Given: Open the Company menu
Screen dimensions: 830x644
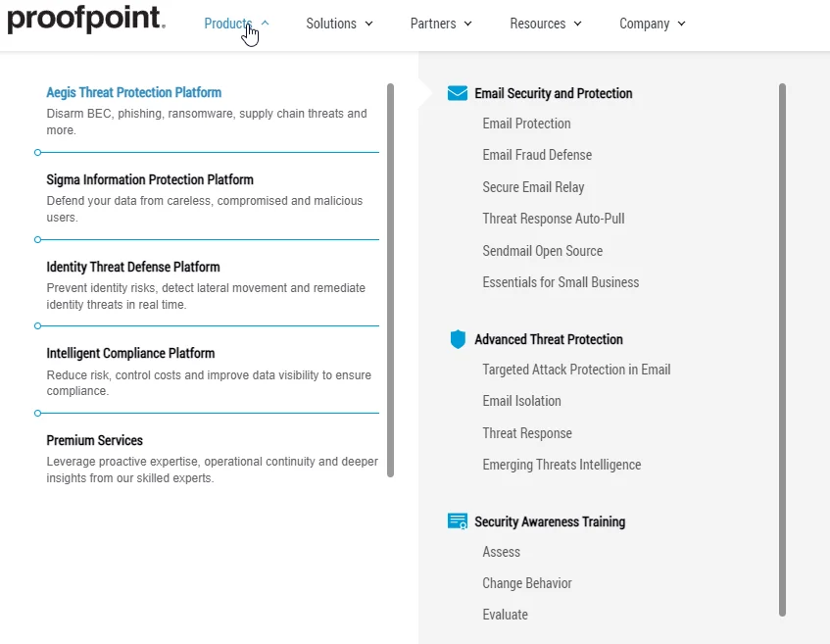Looking at the screenshot, I should (x=653, y=24).
